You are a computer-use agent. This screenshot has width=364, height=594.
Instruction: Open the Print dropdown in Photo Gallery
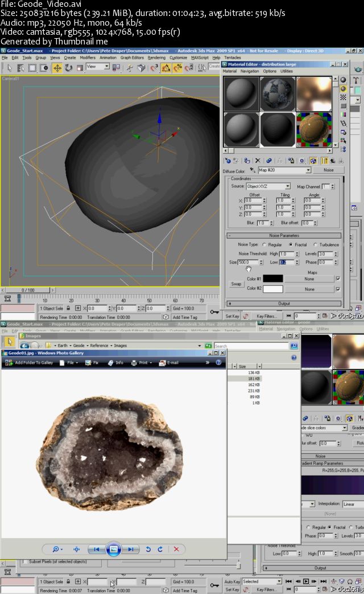[x=142, y=363]
